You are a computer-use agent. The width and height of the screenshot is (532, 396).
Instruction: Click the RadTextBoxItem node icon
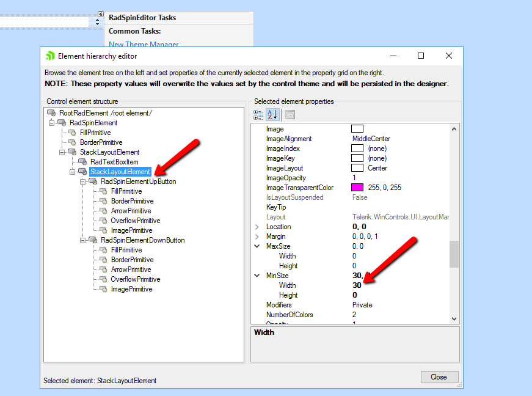point(82,161)
